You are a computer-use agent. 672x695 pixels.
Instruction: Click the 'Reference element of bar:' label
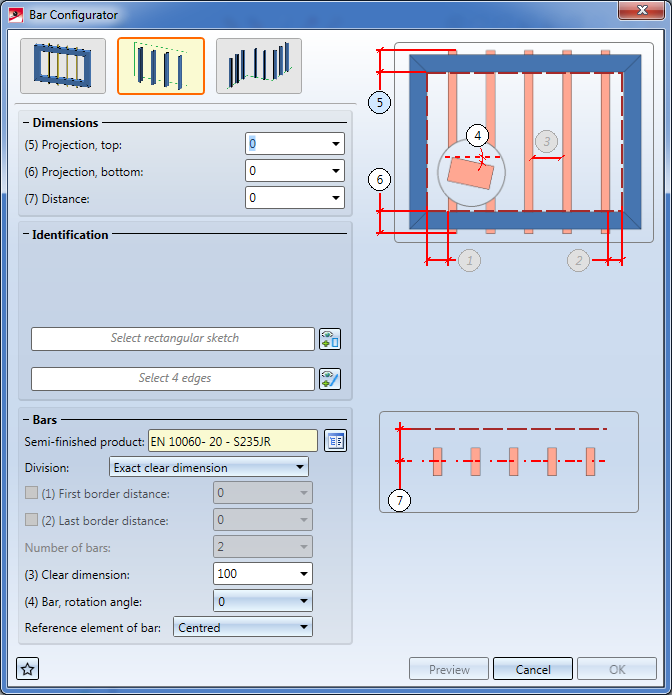coord(93,628)
